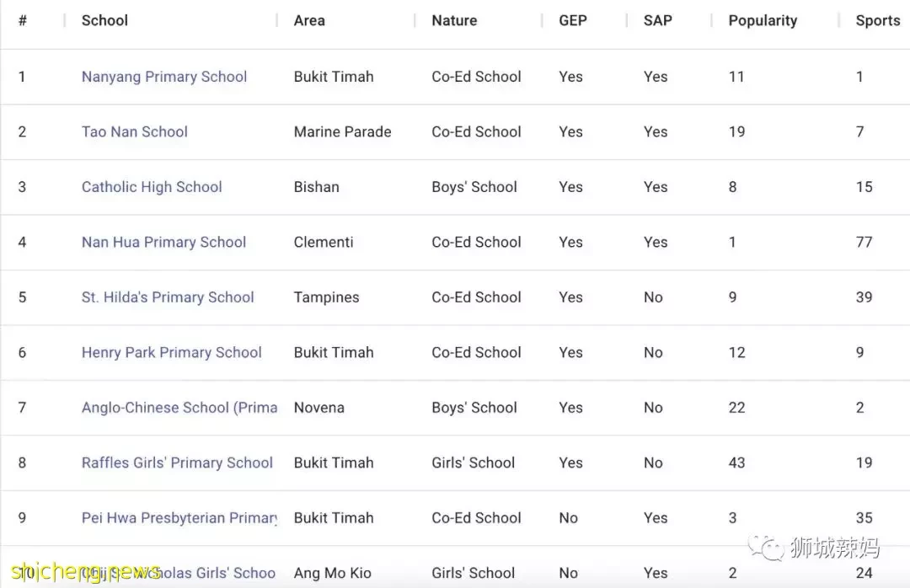Sort table by School column header
910x588 pixels.
pos(104,20)
